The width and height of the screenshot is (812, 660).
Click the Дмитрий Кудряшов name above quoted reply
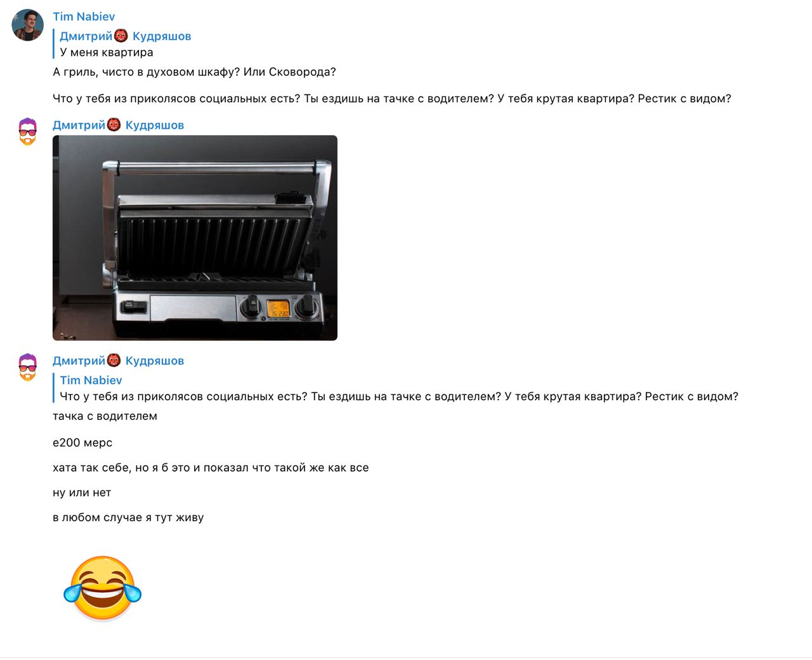tap(118, 361)
